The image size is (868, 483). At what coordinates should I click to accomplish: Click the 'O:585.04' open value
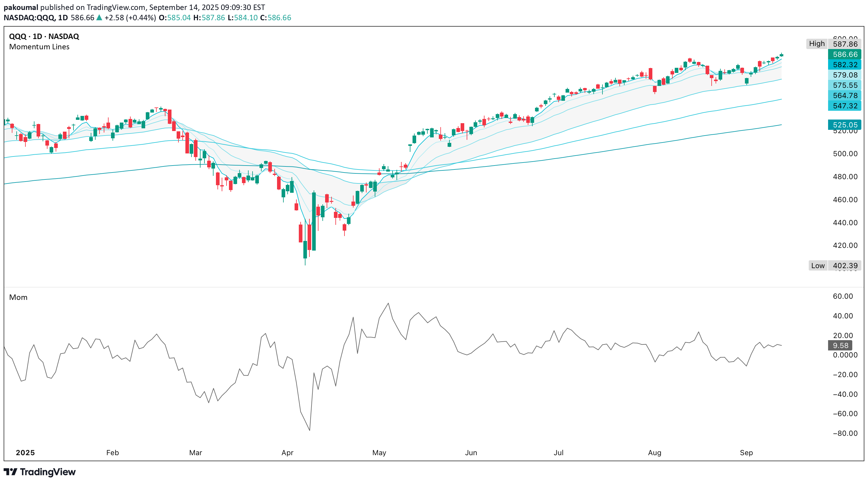[x=175, y=18]
